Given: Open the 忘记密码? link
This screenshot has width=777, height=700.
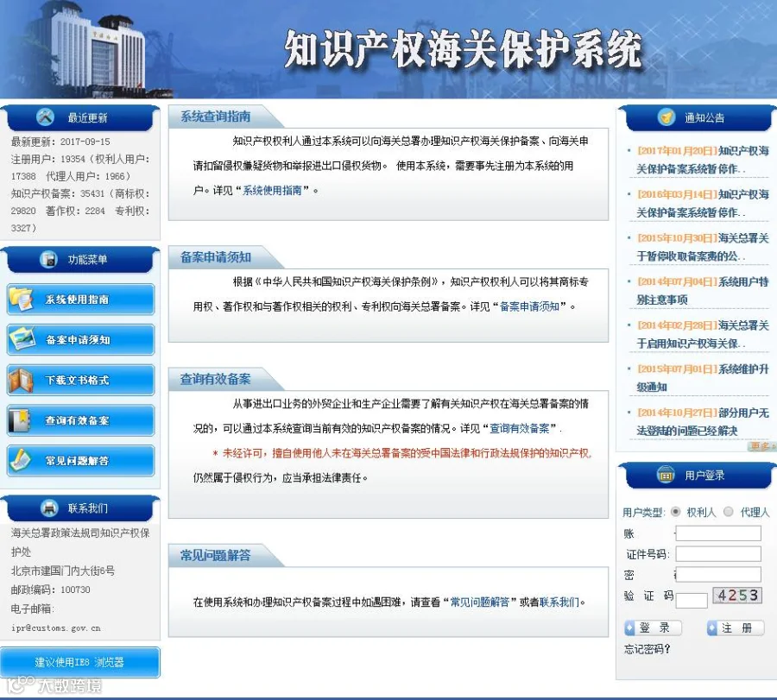Looking at the screenshot, I should pos(647,649).
